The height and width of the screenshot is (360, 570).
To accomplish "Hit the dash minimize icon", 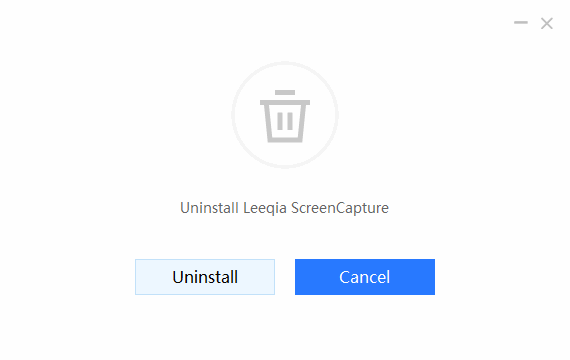I will (x=521, y=23).
